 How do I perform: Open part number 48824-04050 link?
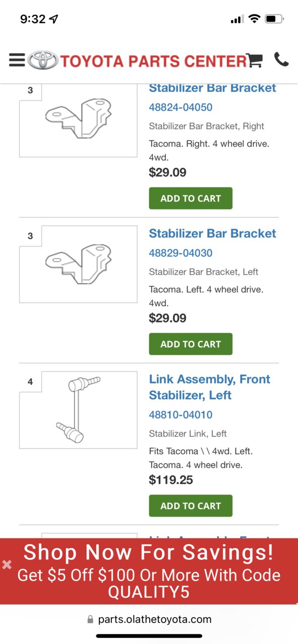pyautogui.click(x=181, y=107)
